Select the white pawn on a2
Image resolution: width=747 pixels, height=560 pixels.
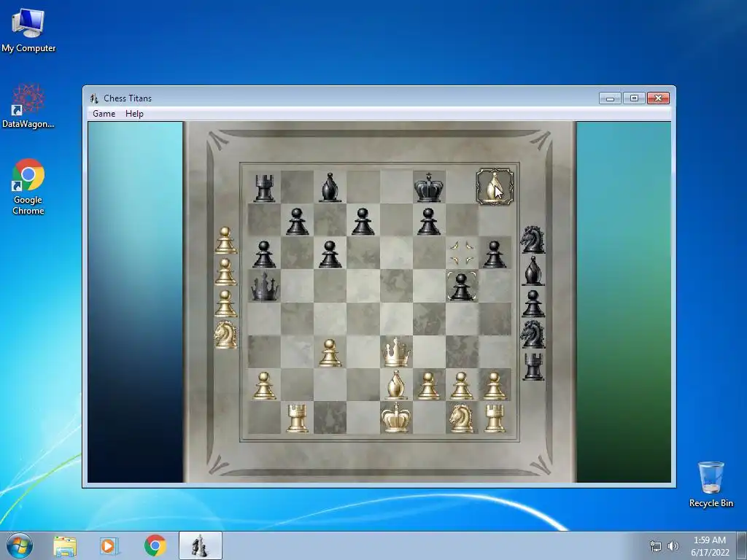point(264,386)
